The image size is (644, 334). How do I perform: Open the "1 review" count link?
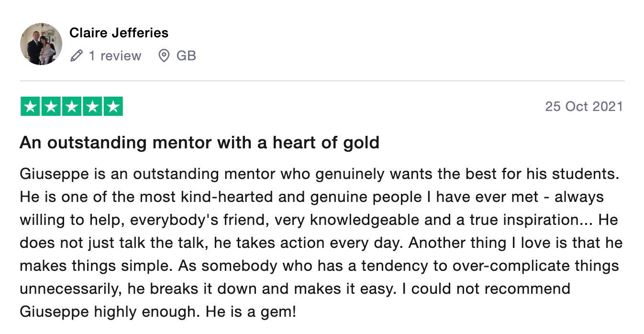tap(115, 56)
